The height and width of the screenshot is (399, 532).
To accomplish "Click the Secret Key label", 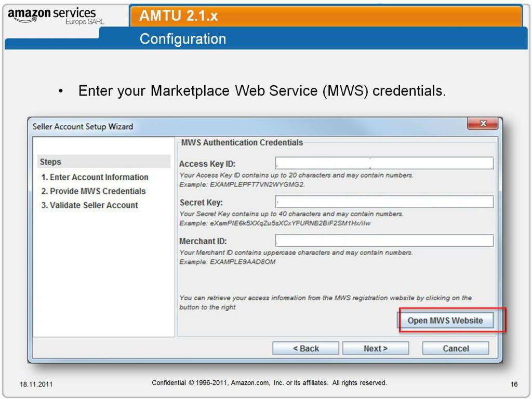I will click(x=201, y=203).
